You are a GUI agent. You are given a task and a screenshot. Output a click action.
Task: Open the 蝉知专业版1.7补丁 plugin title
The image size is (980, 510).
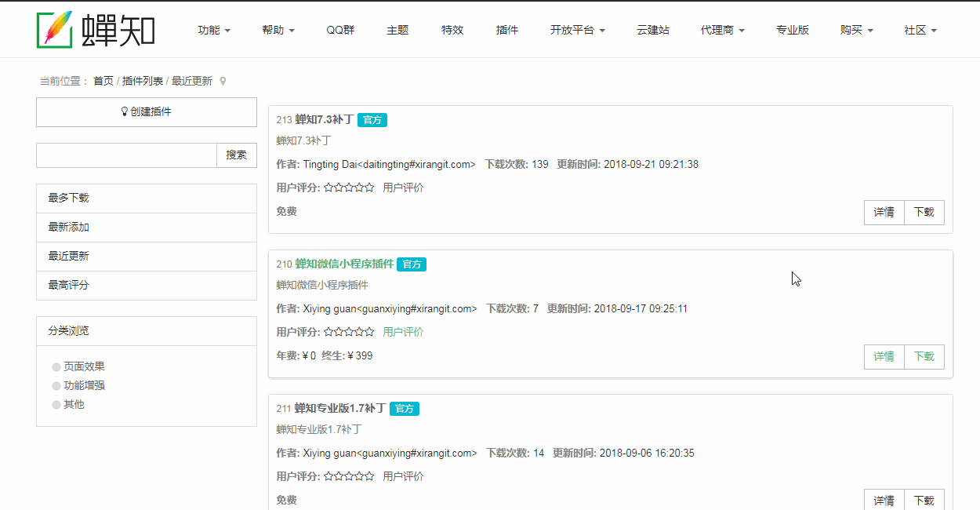pos(340,409)
